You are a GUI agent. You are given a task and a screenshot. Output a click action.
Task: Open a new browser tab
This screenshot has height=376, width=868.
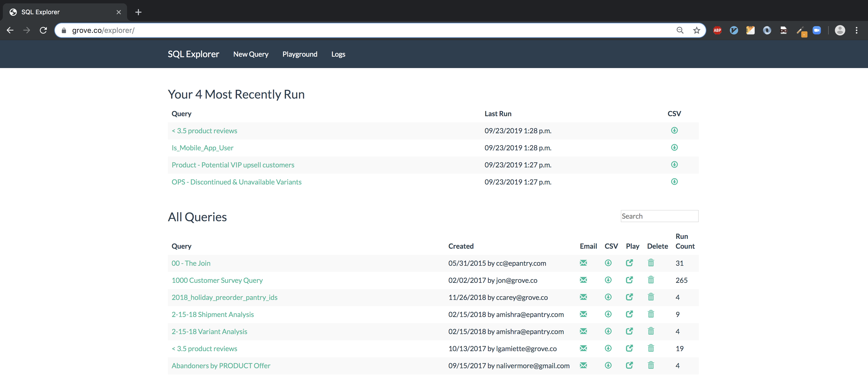coord(138,12)
